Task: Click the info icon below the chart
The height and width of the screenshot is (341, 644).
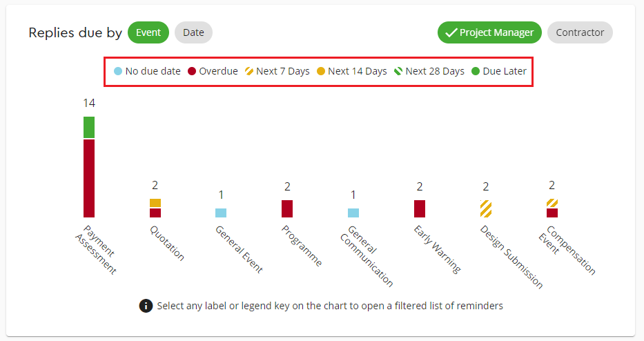Action: tap(146, 305)
